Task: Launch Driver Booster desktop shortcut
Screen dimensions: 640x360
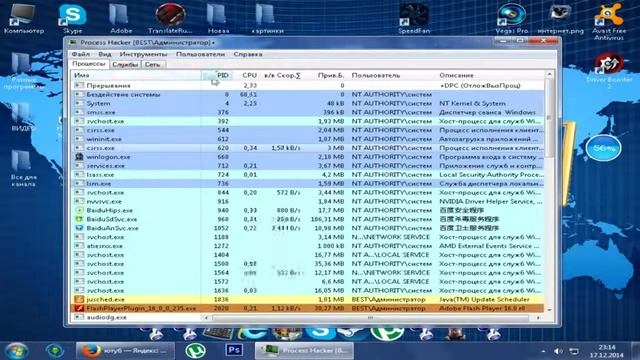Action: 609,71
